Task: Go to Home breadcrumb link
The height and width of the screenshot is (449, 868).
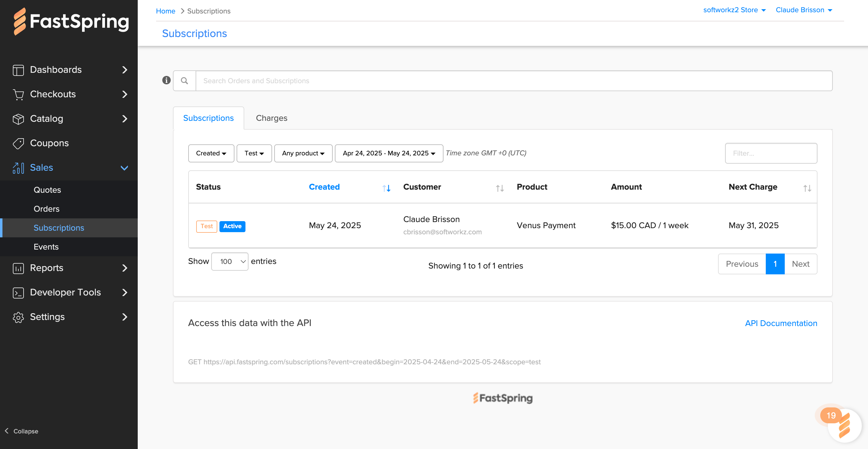Action: click(x=166, y=11)
